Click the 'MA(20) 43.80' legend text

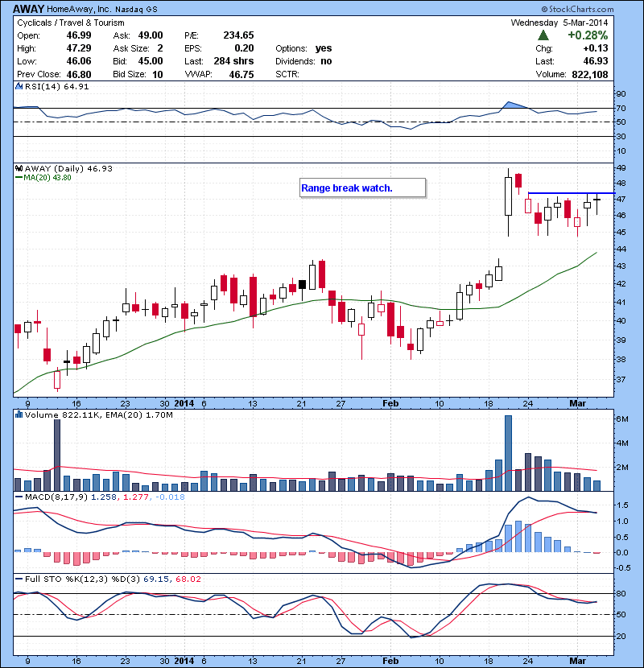(47, 178)
